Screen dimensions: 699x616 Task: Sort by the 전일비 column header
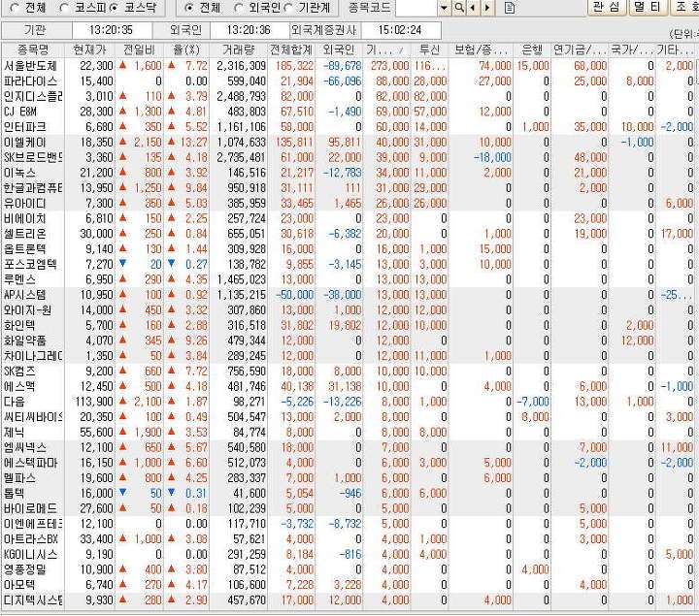(x=139, y=49)
